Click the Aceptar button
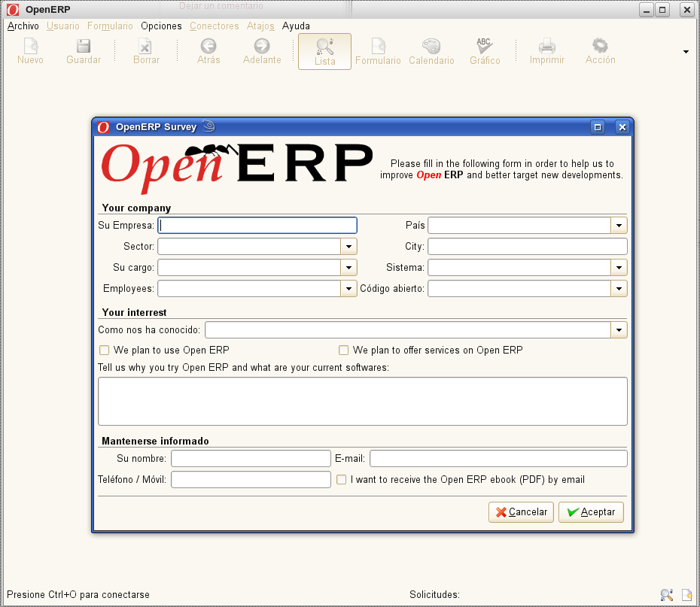Image resolution: width=700 pixels, height=607 pixels. [591, 512]
